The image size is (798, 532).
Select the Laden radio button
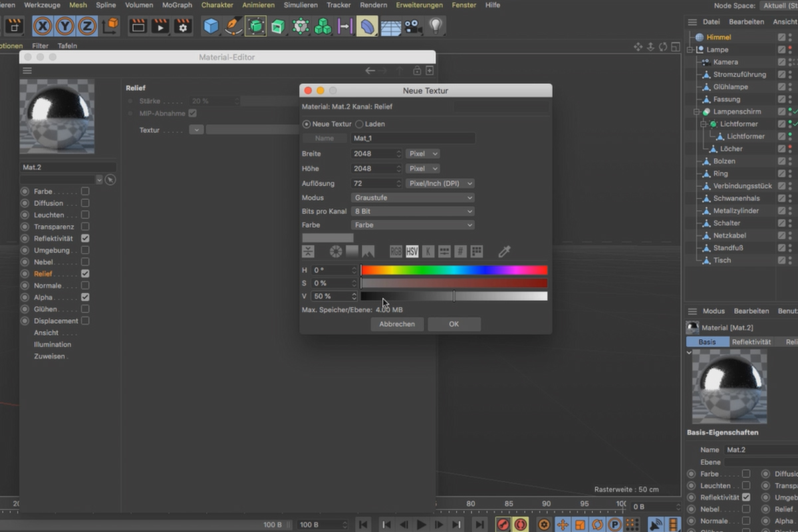[359, 124]
